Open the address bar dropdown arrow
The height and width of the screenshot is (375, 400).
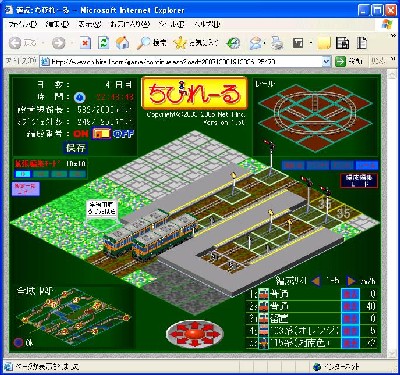[x=326, y=62]
